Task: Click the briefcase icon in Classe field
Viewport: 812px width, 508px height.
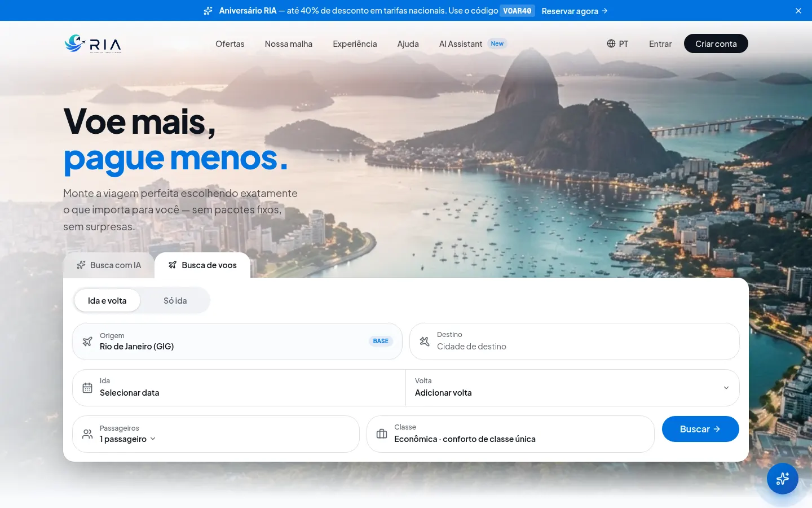Action: coord(382,434)
